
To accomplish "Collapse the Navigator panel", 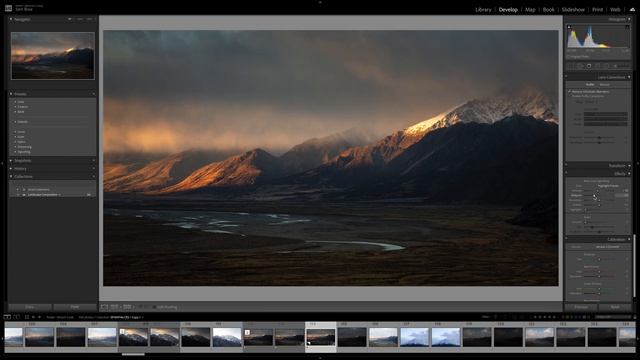I will point(11,19).
